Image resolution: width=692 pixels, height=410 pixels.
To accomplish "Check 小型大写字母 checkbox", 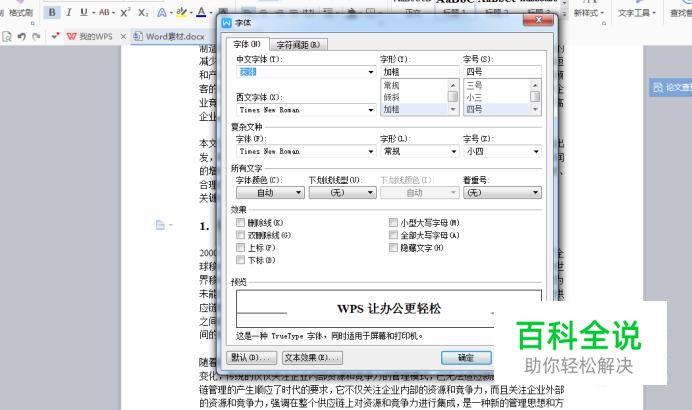I will [x=393, y=222].
